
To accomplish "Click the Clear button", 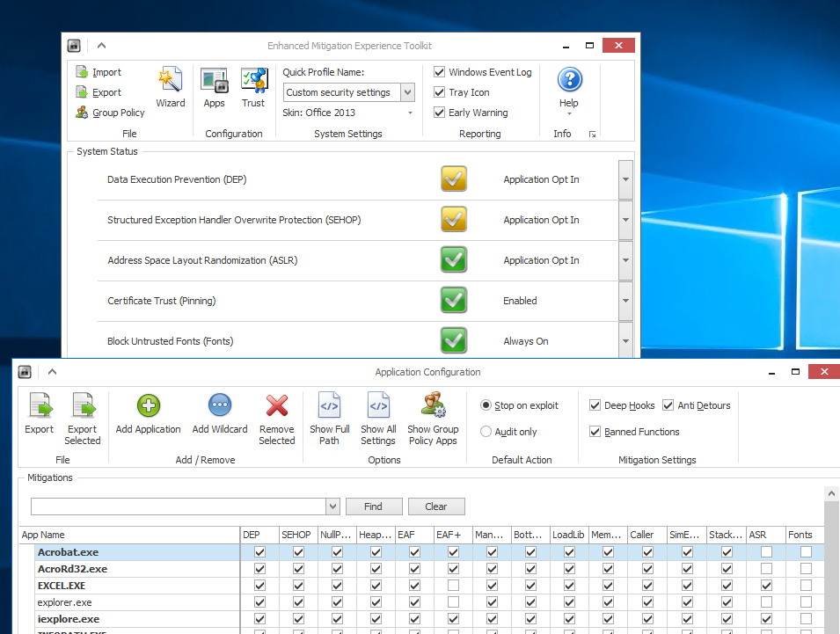I will (436, 506).
